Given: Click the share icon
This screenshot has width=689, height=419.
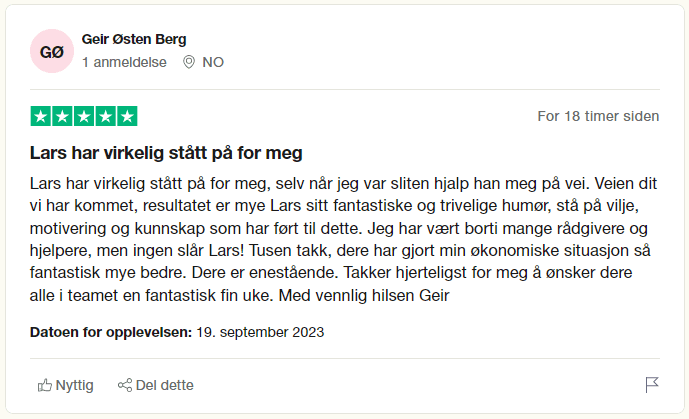Looking at the screenshot, I should [x=125, y=385].
